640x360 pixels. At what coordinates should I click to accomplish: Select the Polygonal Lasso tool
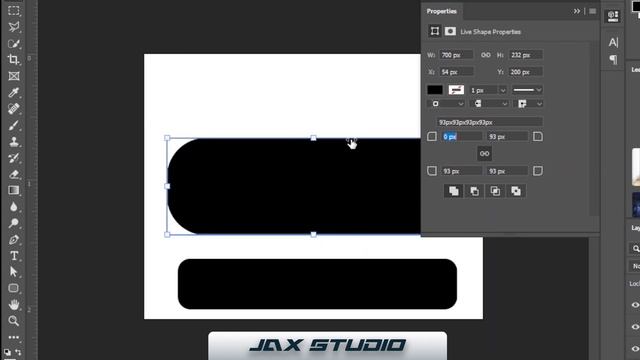click(13, 27)
